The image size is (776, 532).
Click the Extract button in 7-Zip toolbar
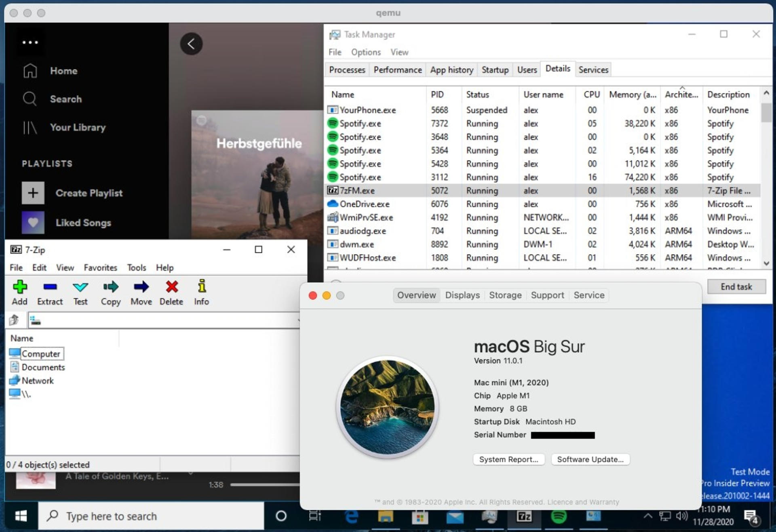[x=50, y=293]
